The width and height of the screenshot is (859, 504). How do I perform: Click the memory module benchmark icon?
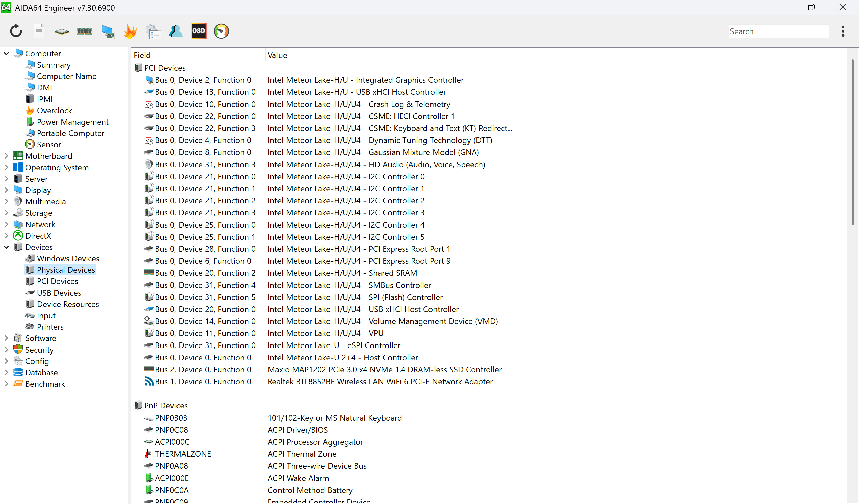point(84,31)
